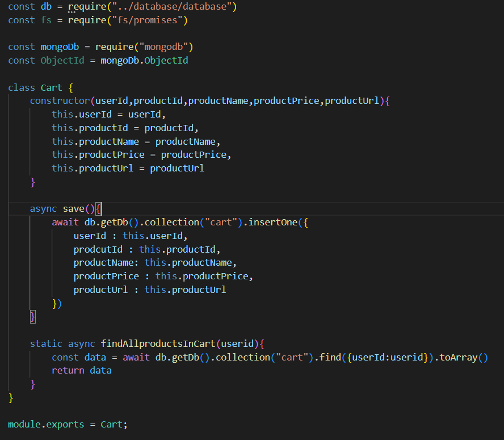The width and height of the screenshot is (504, 440).
Task: Click the 'this.productUrl = productUrl' line
Action: 128,169
